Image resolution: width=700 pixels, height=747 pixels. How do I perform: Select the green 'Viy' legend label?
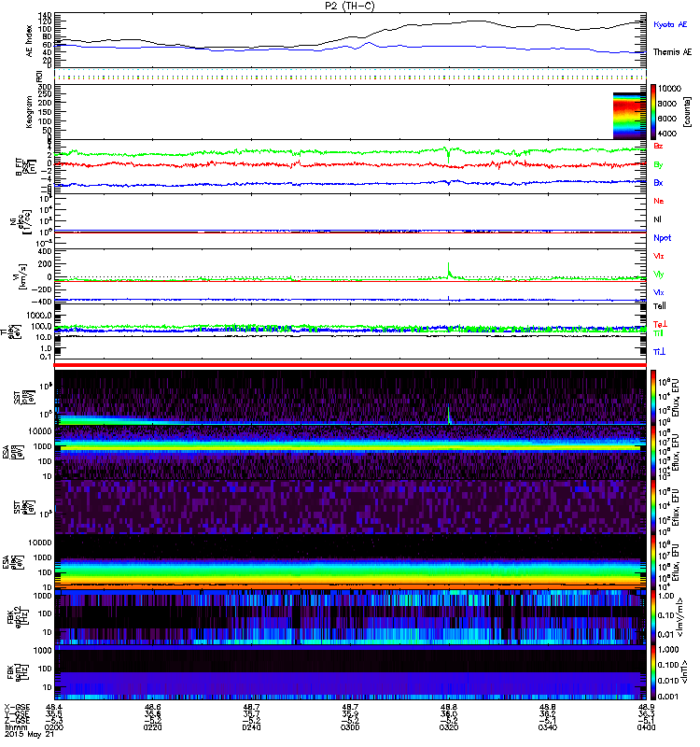tap(658, 275)
